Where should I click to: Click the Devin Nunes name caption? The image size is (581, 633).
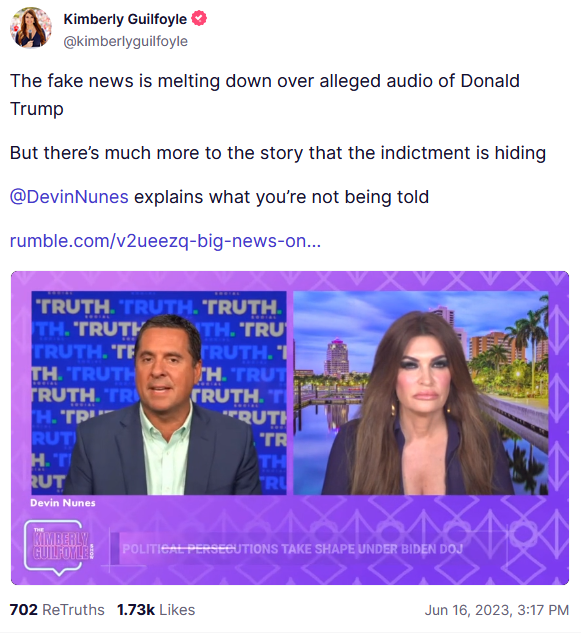pos(63,503)
